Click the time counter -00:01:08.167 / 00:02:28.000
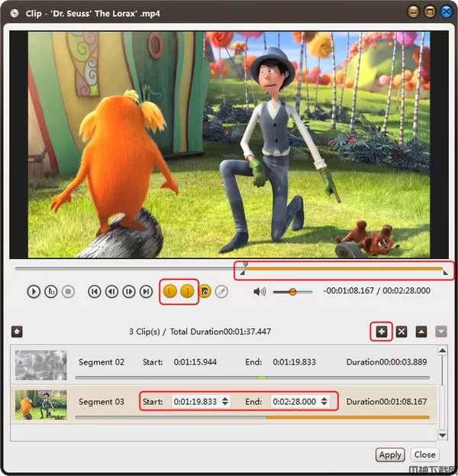Screen dimensions: 458x476 pos(377,291)
